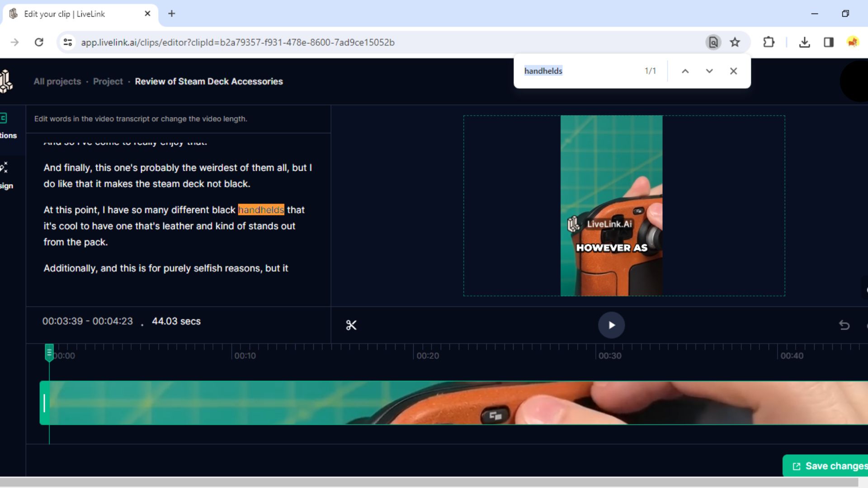Click the 00:40 mark on the timeline ruler
The height and width of the screenshot is (488, 868).
[792, 356]
